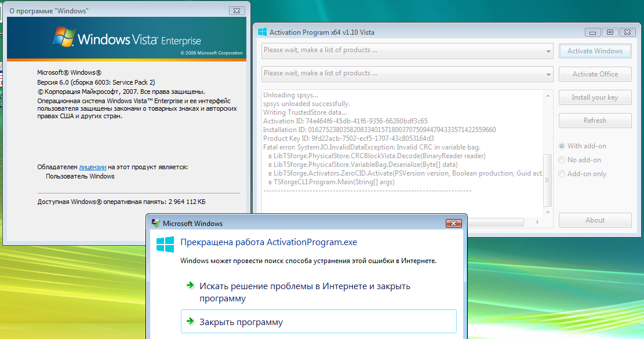This screenshot has width=644, height=339.
Task: Click the Windows Vista Enterprise logo banner
Action: [x=126, y=39]
